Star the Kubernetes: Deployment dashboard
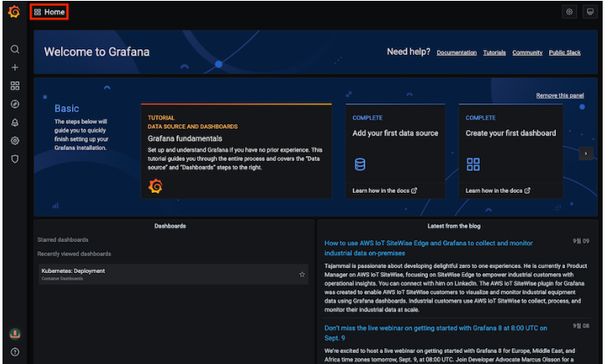Viewport: 606px width, 364px height. pyautogui.click(x=302, y=275)
